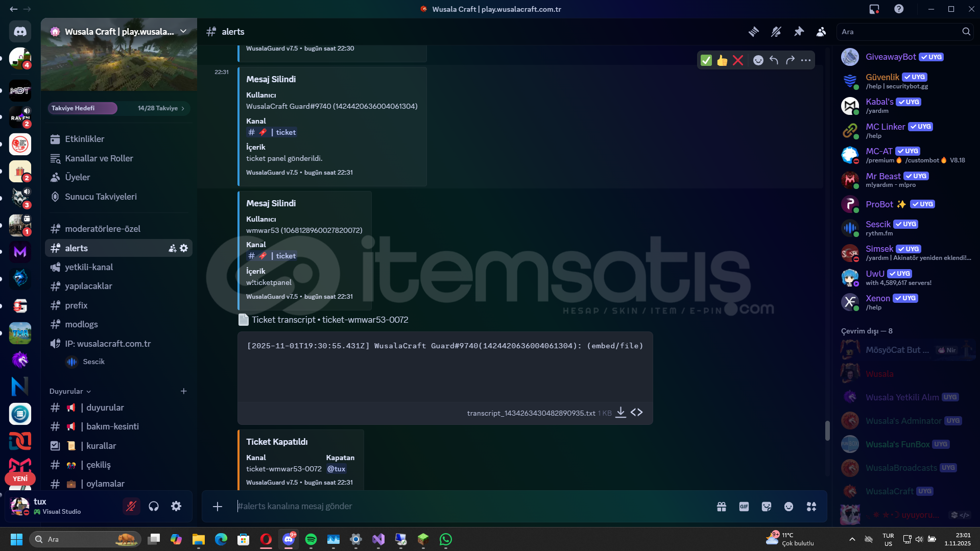The width and height of the screenshot is (980, 551).
Task: Click the Takviye Hedefi progress bar
Action: [x=118, y=108]
